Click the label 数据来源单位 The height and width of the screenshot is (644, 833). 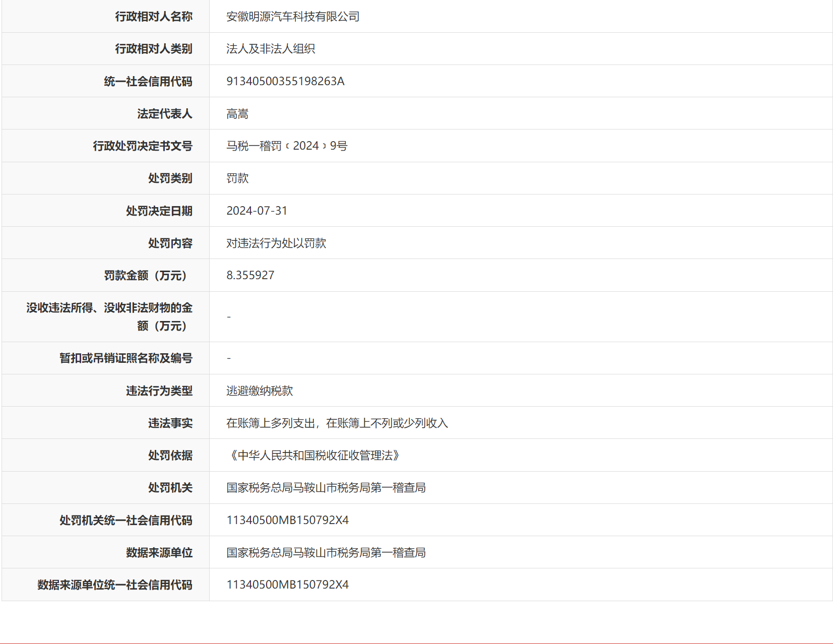pyautogui.click(x=159, y=553)
